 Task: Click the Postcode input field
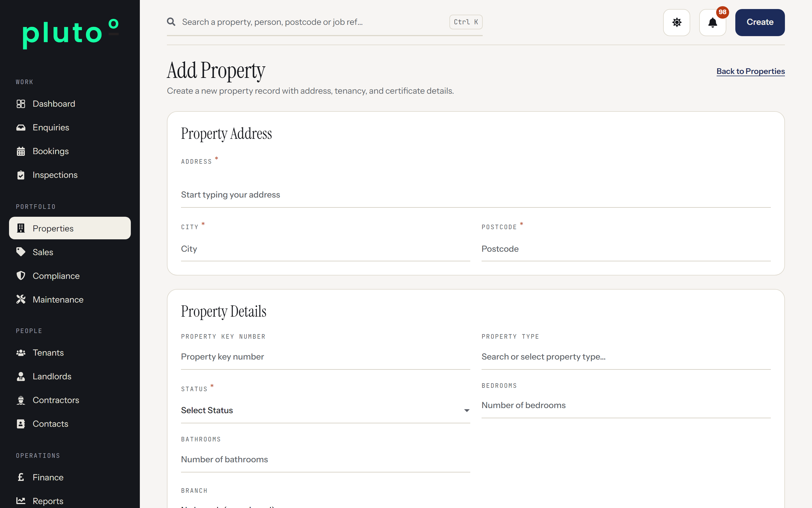pyautogui.click(x=626, y=249)
